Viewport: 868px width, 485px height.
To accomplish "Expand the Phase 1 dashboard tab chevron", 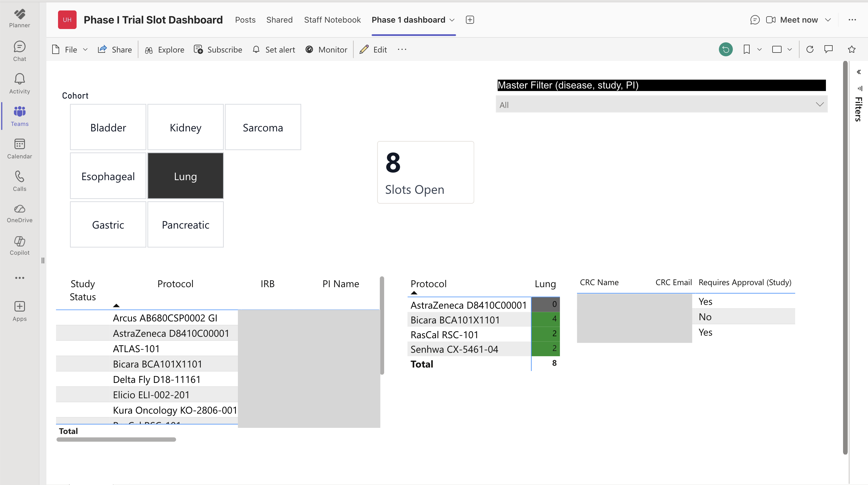I will [x=452, y=20].
